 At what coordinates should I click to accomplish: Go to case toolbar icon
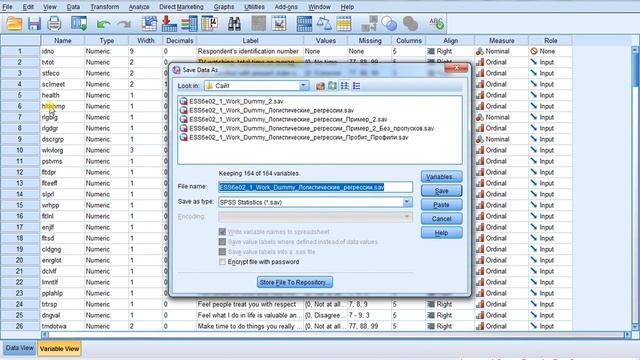click(149, 24)
